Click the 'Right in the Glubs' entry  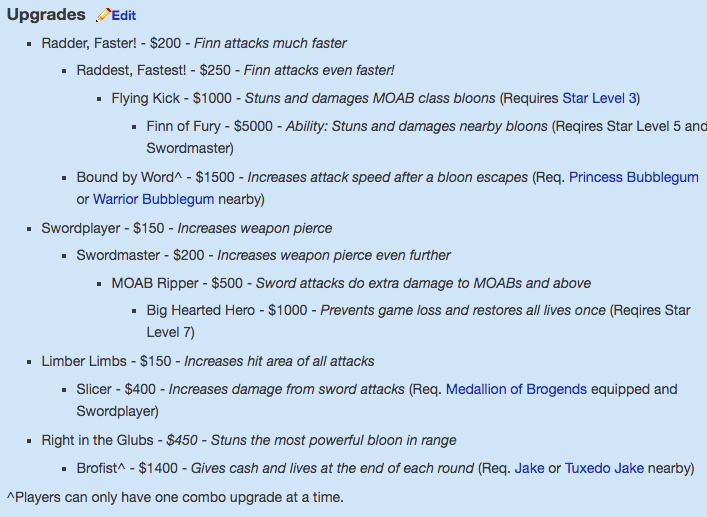click(97, 440)
